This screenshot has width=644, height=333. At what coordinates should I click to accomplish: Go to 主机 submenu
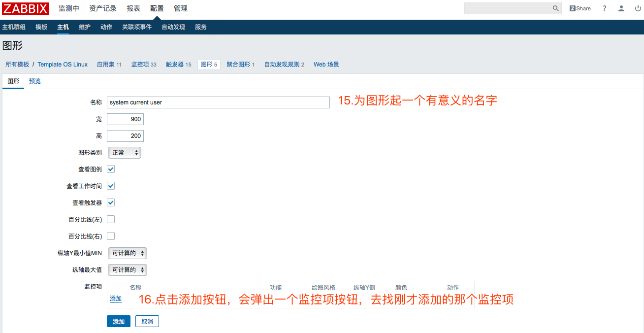63,27
